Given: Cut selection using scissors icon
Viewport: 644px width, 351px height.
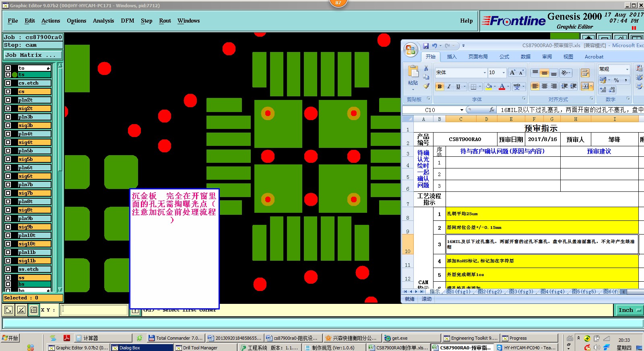Looking at the screenshot, I should tap(426, 69).
